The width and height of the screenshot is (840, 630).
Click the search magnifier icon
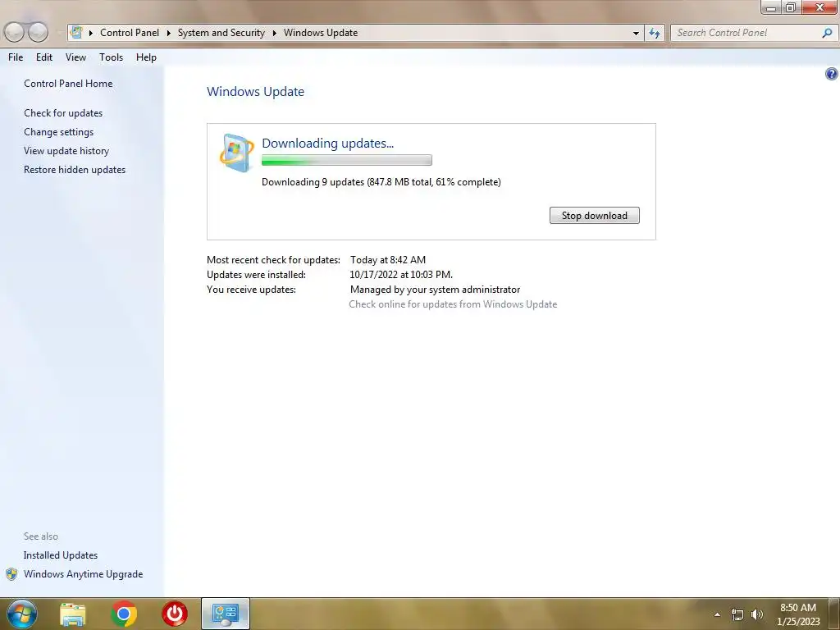pos(827,33)
